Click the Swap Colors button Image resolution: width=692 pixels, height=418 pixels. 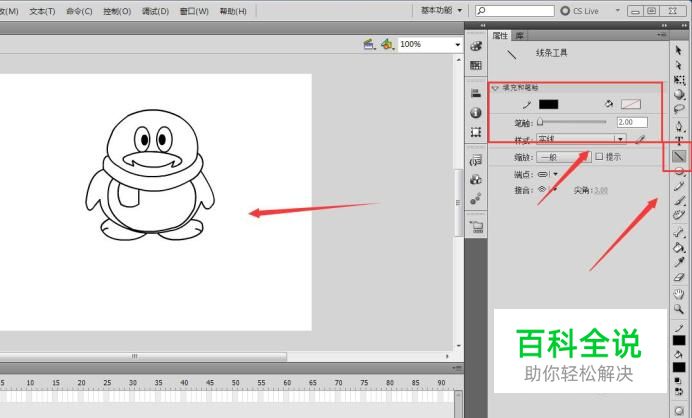[679, 392]
